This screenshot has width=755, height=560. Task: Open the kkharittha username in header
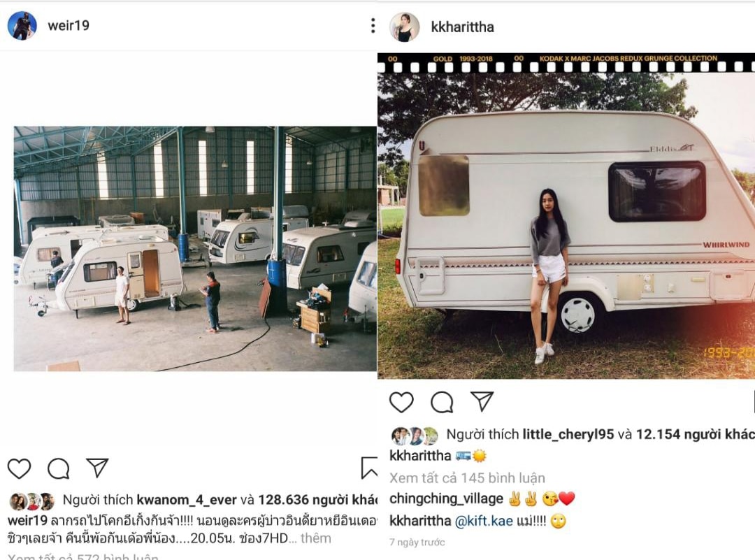(x=462, y=27)
